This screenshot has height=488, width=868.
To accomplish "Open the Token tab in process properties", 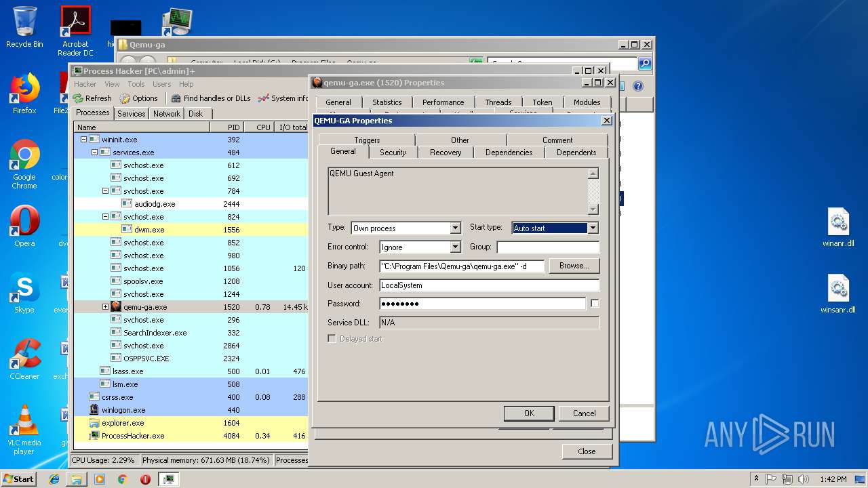I will click(x=542, y=102).
